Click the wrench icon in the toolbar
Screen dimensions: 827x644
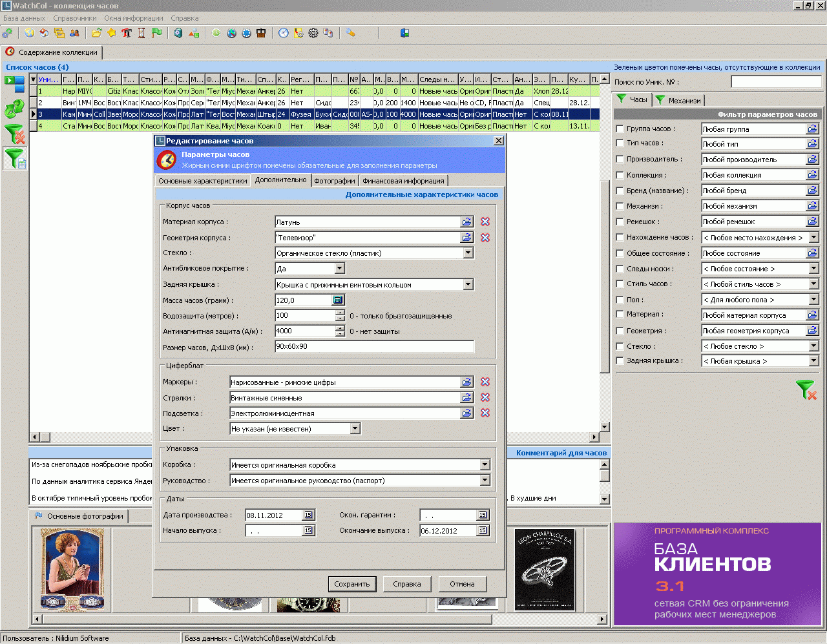point(350,33)
